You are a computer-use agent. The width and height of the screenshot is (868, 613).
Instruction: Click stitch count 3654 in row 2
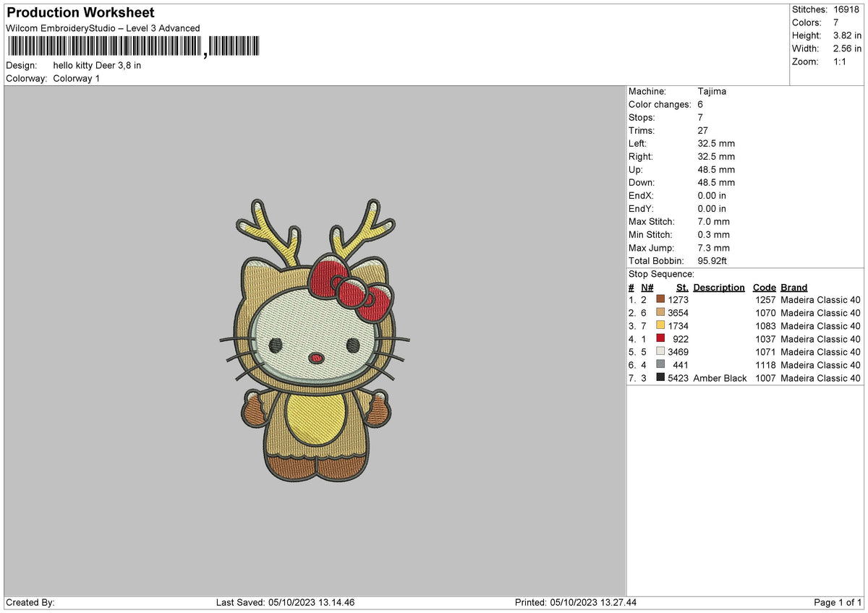point(678,313)
